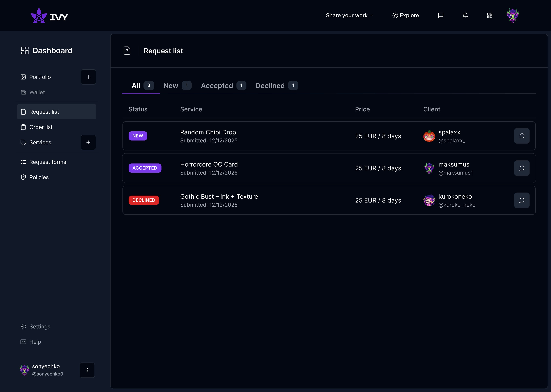Click the IVY logo in header

point(50,16)
